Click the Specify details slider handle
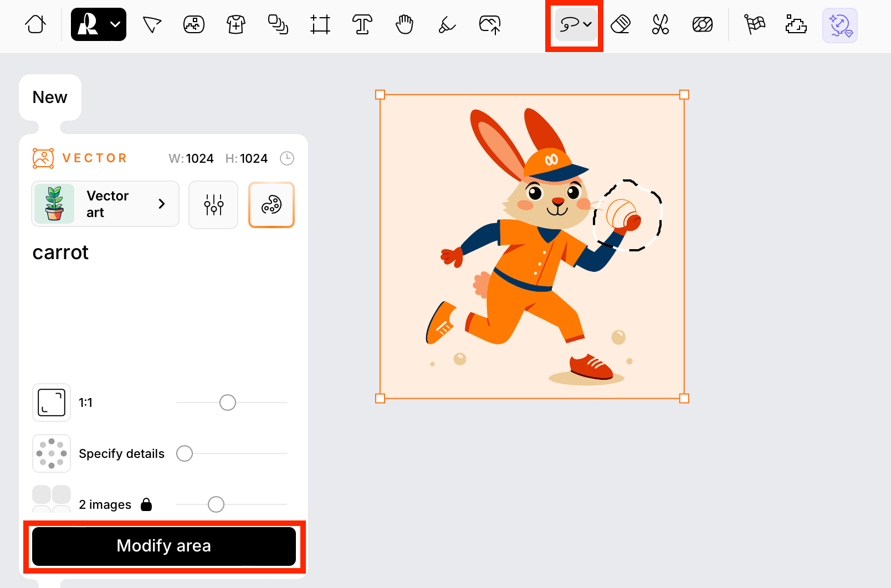Screen dimensions: 891x588 click(185, 453)
